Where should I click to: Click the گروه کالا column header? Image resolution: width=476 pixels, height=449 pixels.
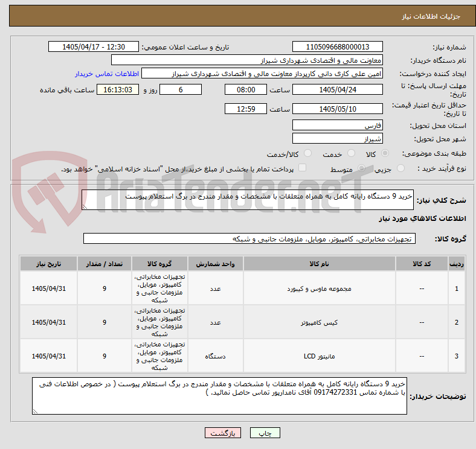point(159,264)
